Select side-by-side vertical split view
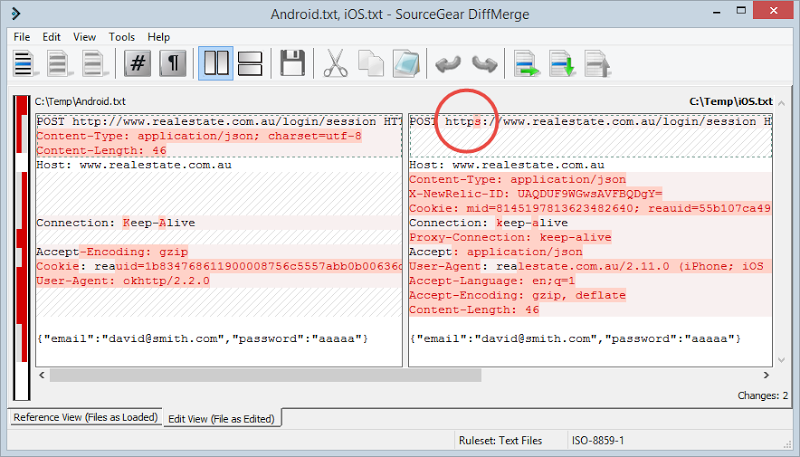 (x=216, y=64)
